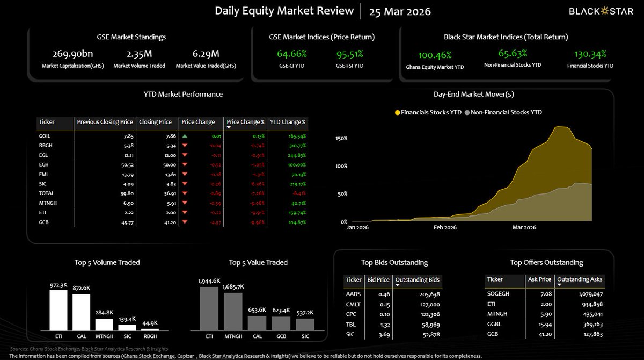Click the 100.46% Ghana Equity Market YTD value
644x360 pixels.
click(434, 55)
